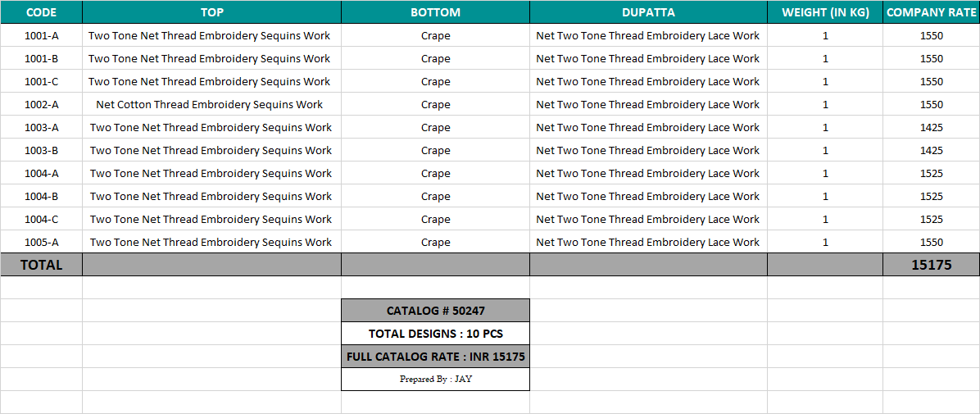Image resolution: width=980 pixels, height=414 pixels.
Task: Click code cell 1005-A
Action: [41, 242]
